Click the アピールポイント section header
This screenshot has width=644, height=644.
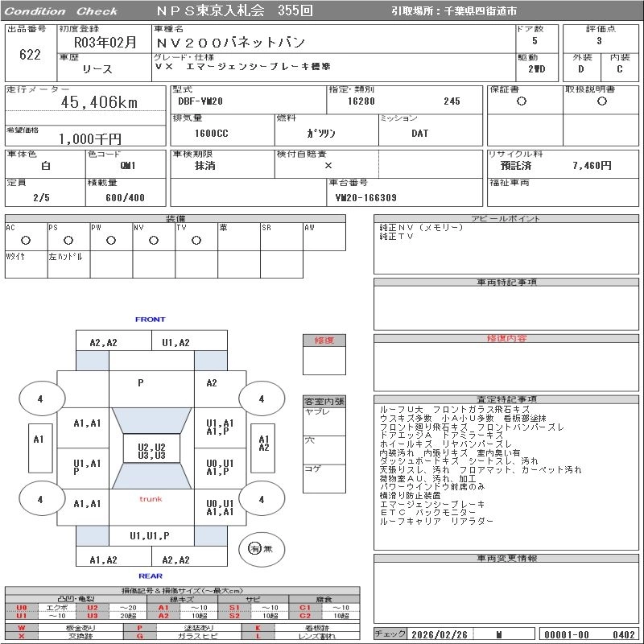[506, 218]
